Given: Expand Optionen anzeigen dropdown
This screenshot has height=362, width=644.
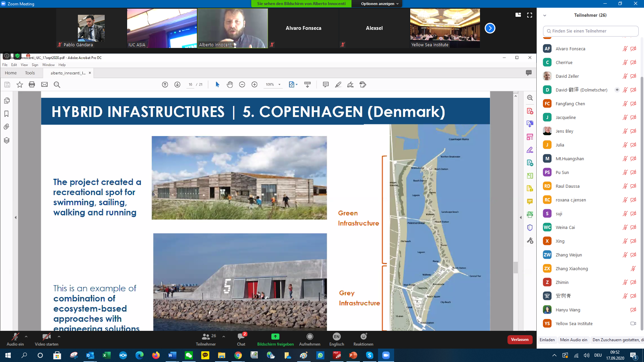Looking at the screenshot, I should pyautogui.click(x=380, y=4).
